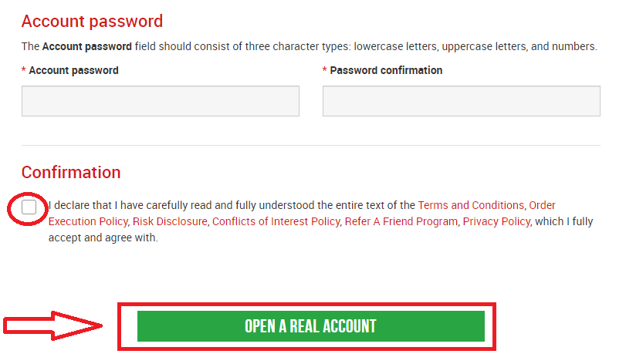Click the Password confirmation field label

[386, 70]
